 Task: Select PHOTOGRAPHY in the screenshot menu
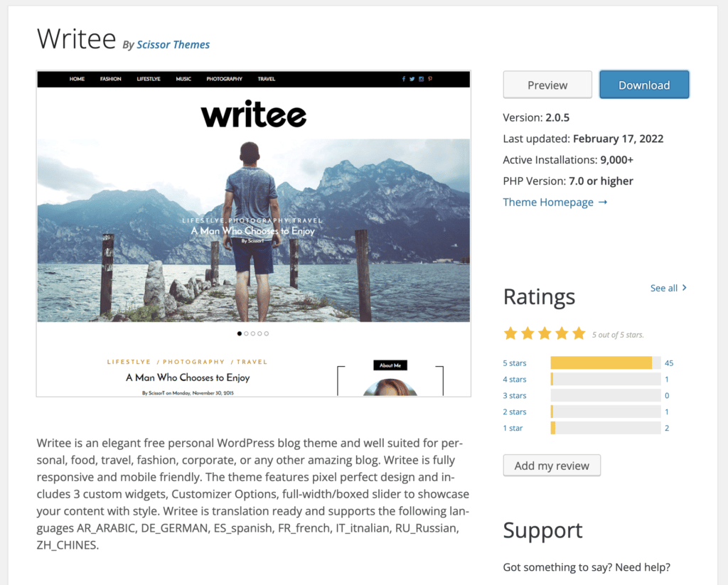pyautogui.click(x=224, y=79)
